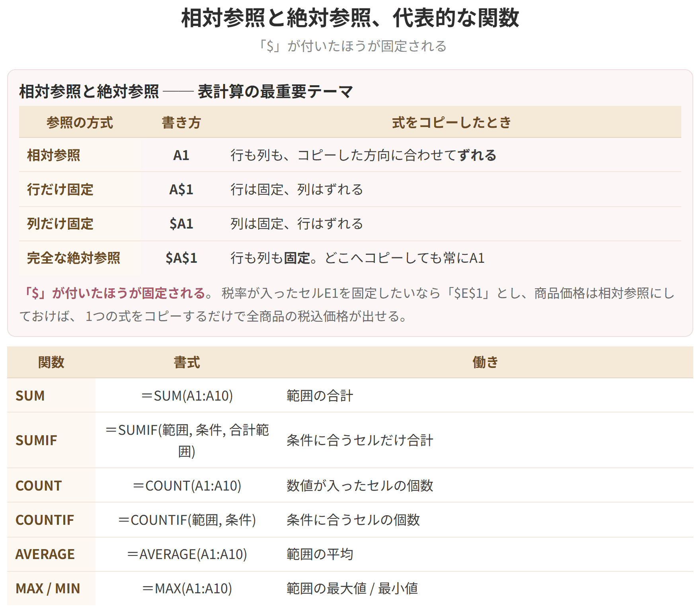Image resolution: width=700 pixels, height=612 pixels.
Task: Click functions table header 働き
Action: (485, 362)
